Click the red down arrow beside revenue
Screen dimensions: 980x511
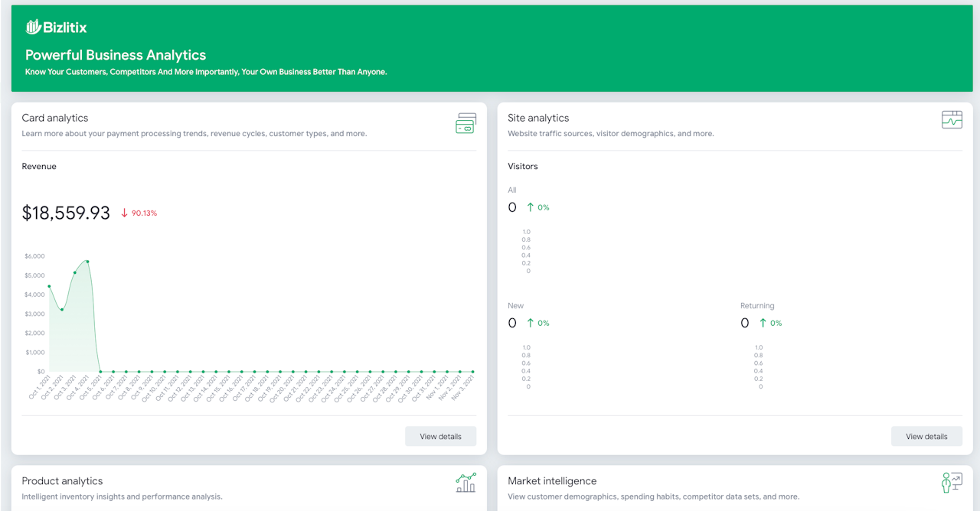[124, 213]
